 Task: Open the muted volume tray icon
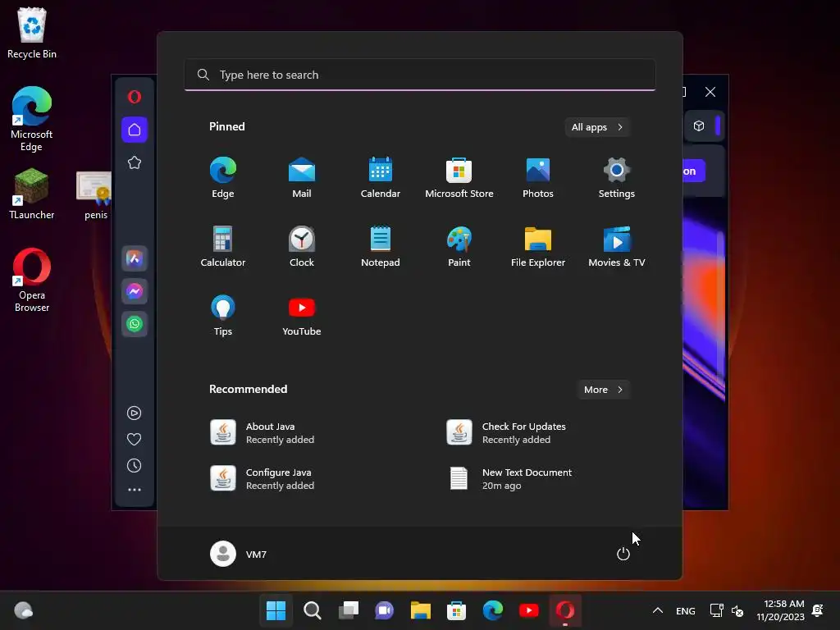[x=737, y=610]
